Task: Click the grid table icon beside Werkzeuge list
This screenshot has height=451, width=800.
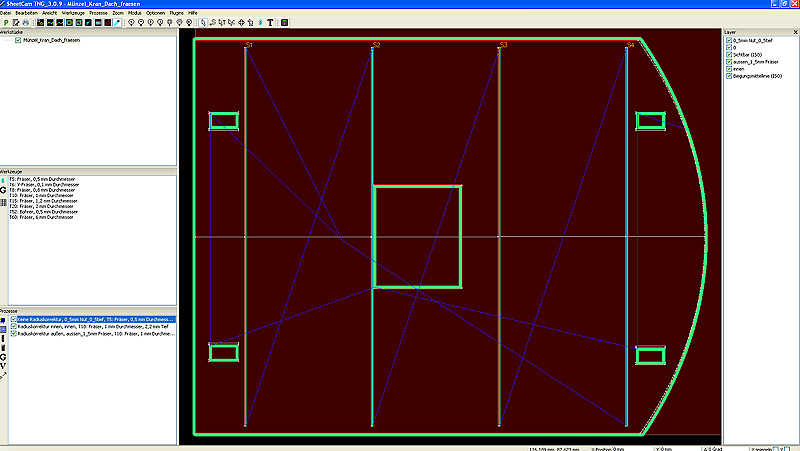Action: 3,203
